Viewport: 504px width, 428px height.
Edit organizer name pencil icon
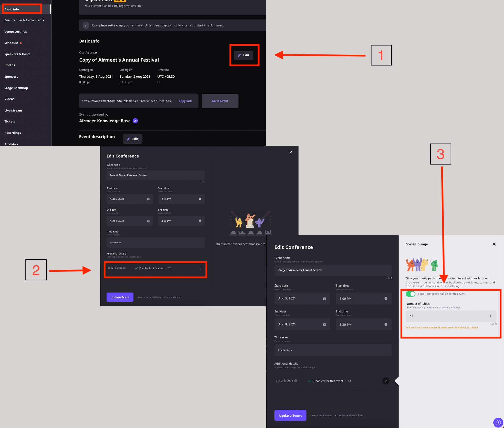click(135, 121)
